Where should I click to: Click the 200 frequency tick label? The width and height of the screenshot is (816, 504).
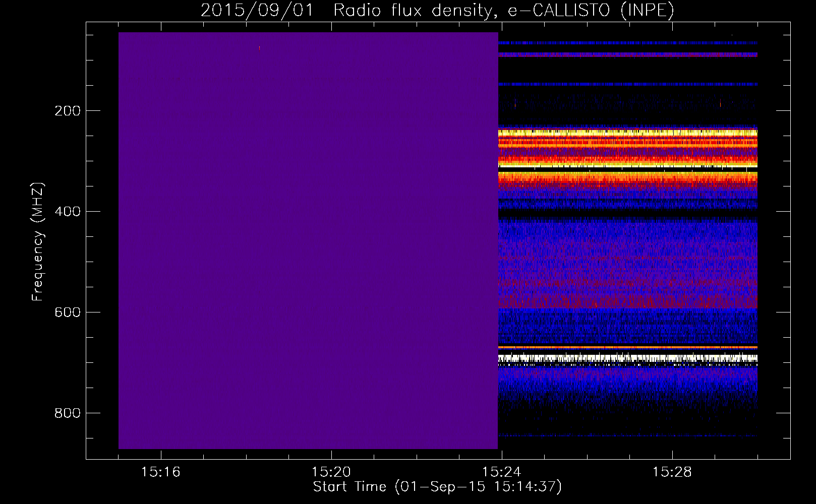(x=68, y=111)
